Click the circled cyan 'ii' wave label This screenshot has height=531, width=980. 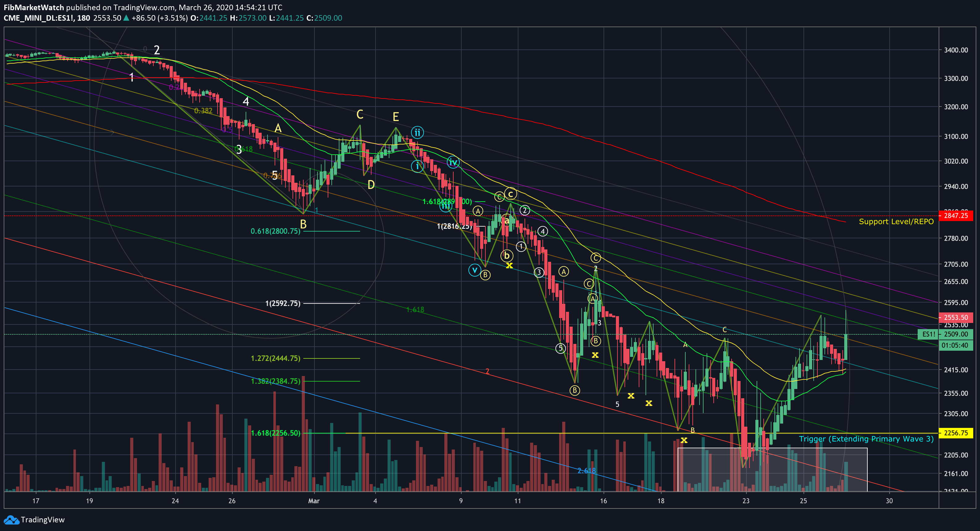tap(417, 132)
